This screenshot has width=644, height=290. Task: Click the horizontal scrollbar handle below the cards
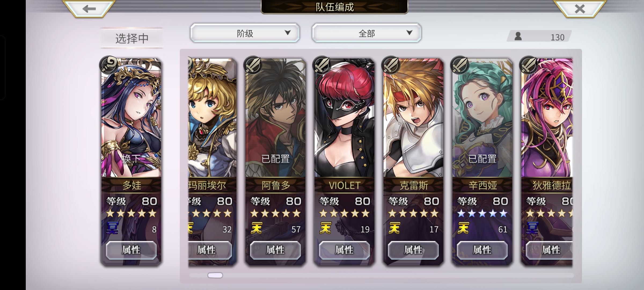[x=215, y=275]
